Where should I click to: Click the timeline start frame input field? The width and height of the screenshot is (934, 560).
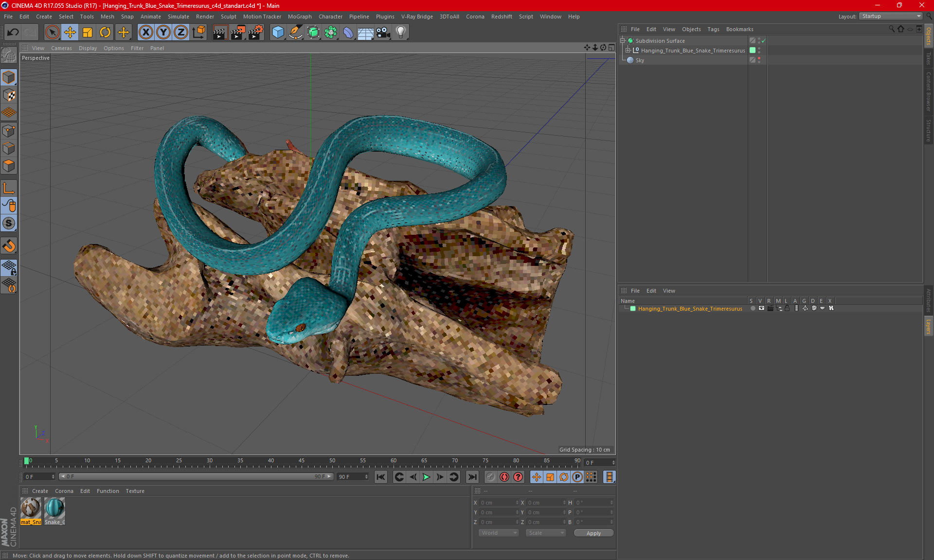click(37, 476)
